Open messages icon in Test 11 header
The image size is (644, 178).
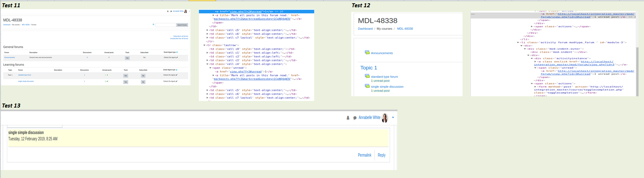click(171, 11)
